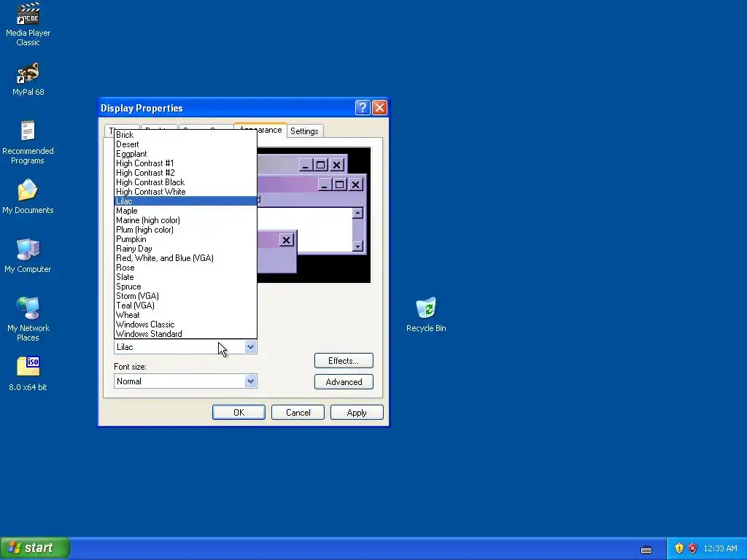The height and width of the screenshot is (560, 747).
Task: Select the Teal (VGA) scheme
Action: point(186,306)
